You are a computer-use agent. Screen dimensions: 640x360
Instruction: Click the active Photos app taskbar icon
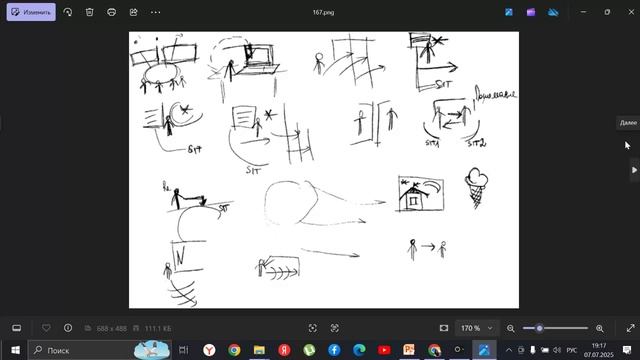[x=484, y=350]
